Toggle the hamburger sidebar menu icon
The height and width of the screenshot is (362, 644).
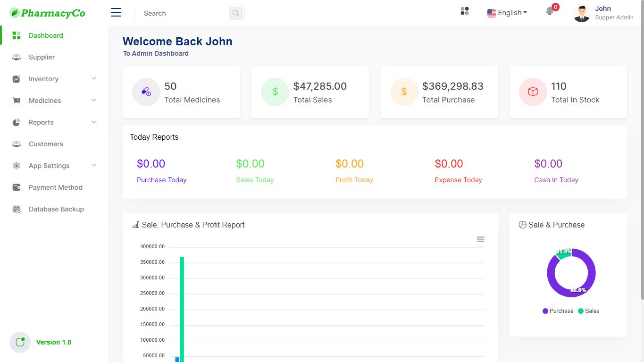116,13
